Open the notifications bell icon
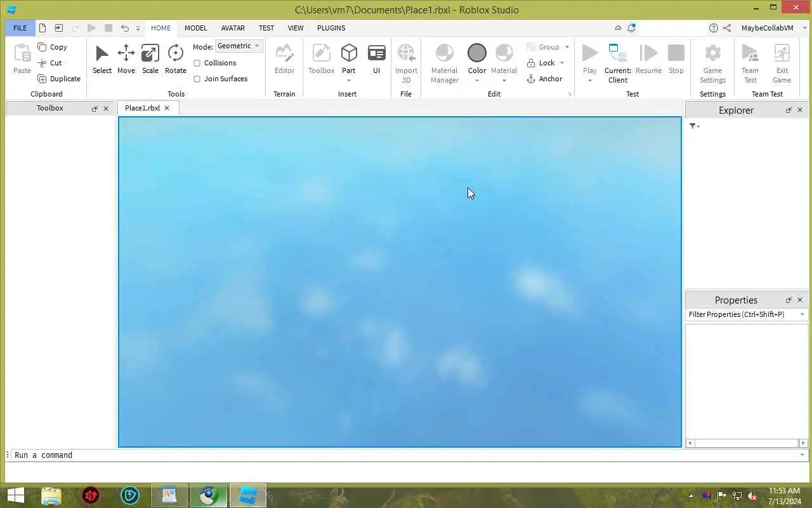 coord(631,28)
